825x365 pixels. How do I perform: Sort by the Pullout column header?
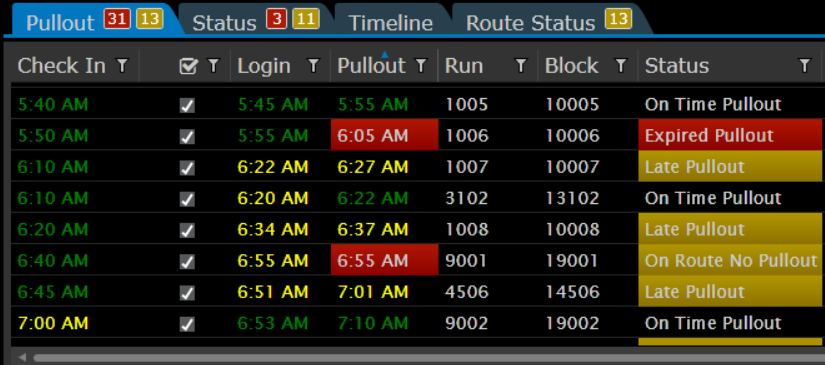[371, 66]
